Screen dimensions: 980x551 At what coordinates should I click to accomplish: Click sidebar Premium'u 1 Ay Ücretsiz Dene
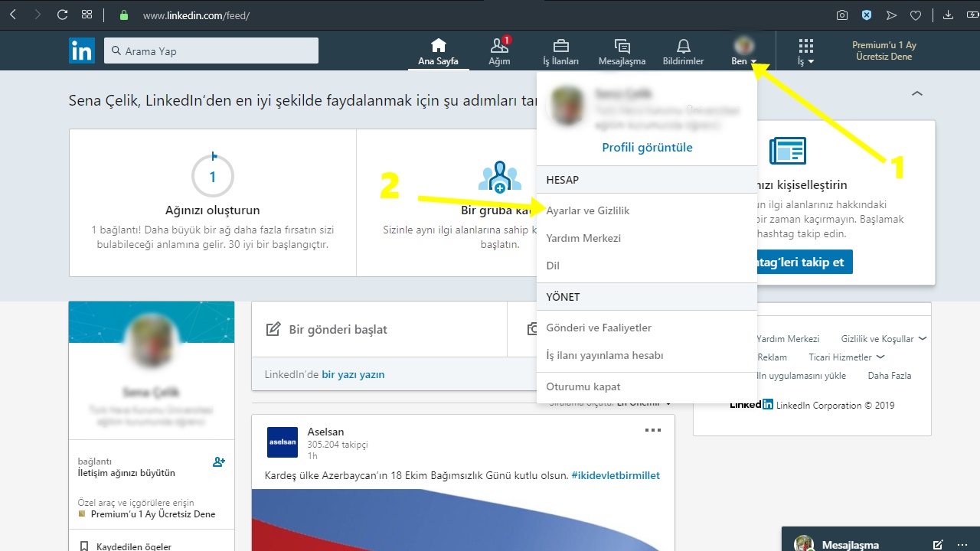(153, 514)
